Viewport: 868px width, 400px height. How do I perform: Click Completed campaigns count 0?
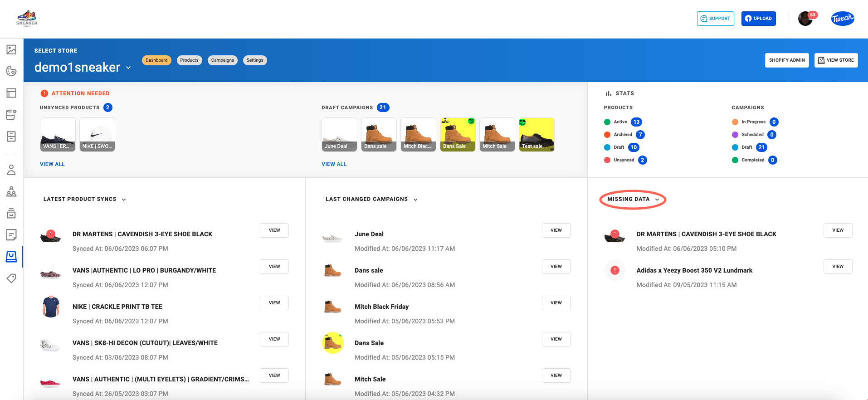pos(773,160)
